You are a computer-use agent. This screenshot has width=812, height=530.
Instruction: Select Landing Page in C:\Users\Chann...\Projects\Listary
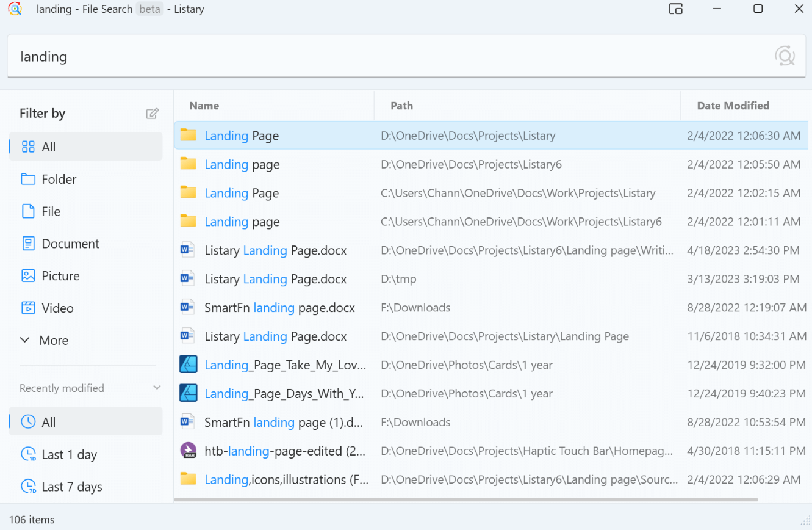491,193
